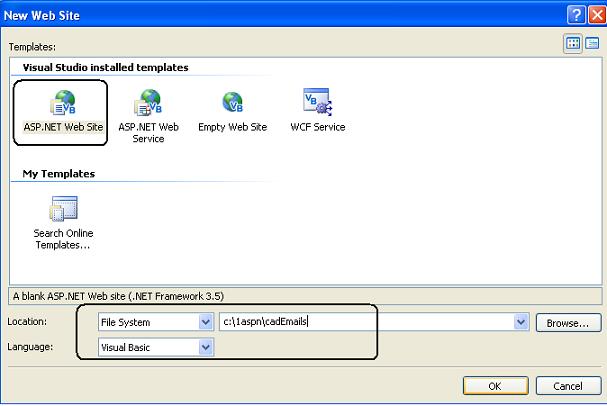607x406 pixels.
Task: Click the Cancel button
Action: (568, 386)
